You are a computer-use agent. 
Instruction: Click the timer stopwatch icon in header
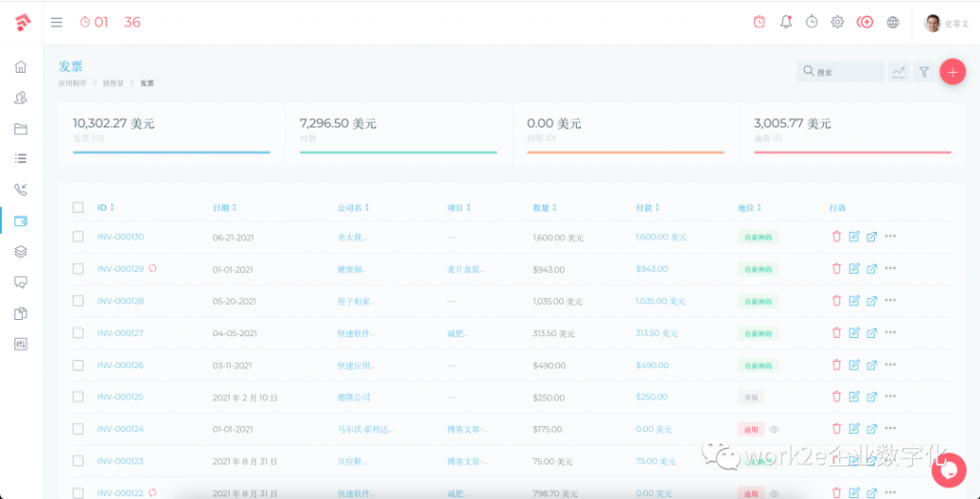[x=812, y=22]
